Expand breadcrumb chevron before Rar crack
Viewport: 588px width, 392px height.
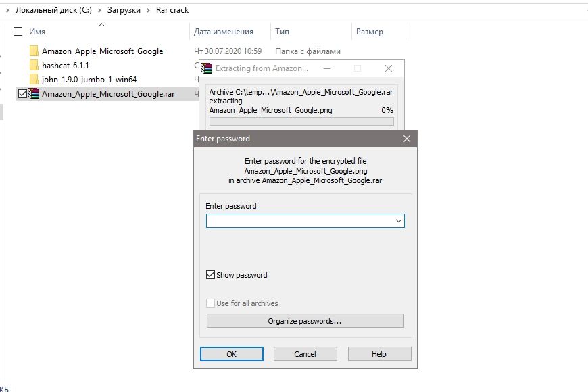pos(148,10)
